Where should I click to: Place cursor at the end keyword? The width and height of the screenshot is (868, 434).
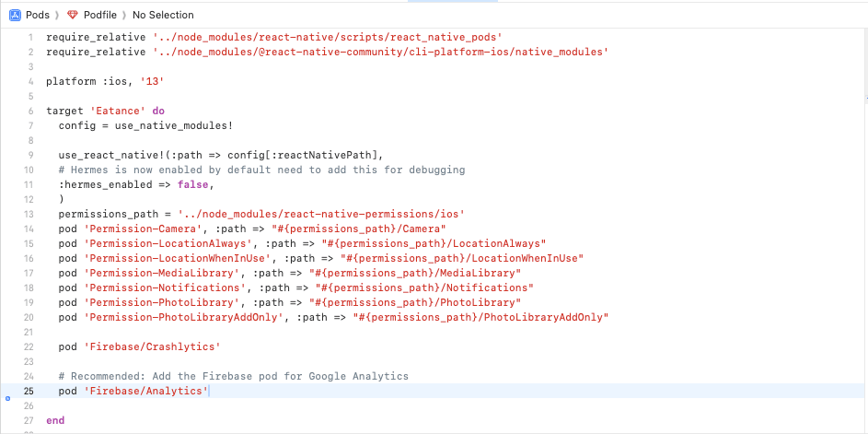point(55,420)
